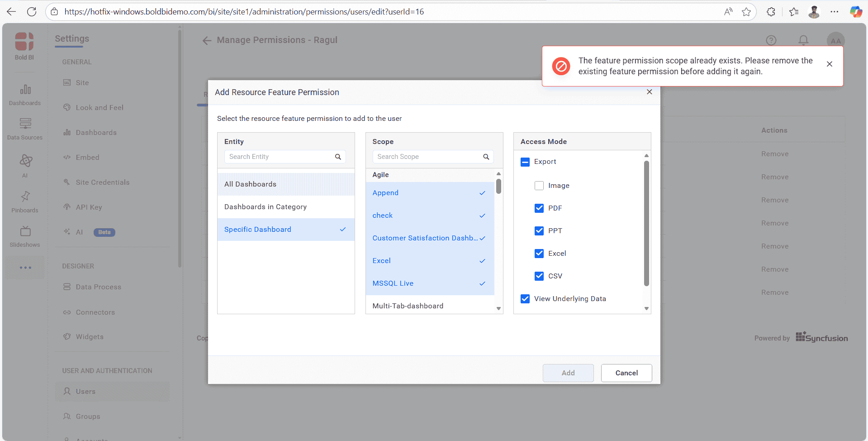Image resolution: width=868 pixels, height=441 pixels.
Task: Open browser Settings and more menu
Action: (x=835, y=11)
